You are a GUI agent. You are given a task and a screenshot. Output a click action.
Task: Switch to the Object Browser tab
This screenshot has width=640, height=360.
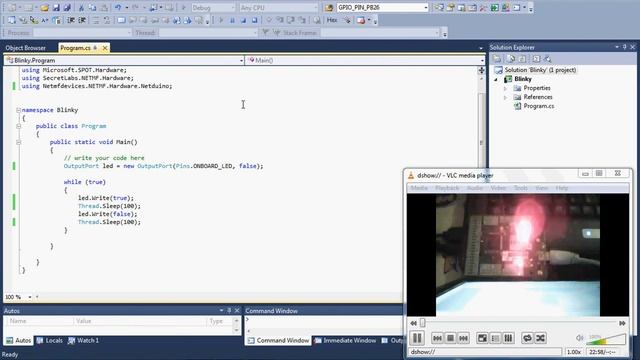[26, 48]
